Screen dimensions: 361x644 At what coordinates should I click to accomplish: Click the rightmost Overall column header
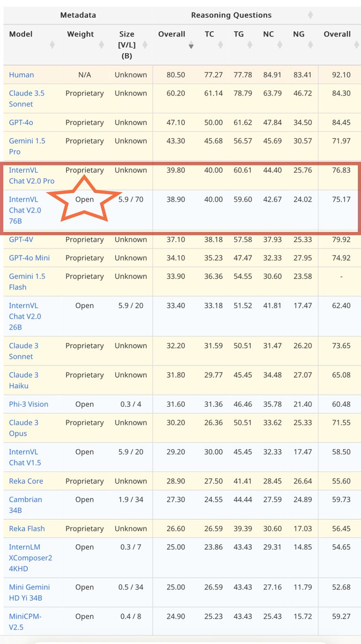(337, 34)
